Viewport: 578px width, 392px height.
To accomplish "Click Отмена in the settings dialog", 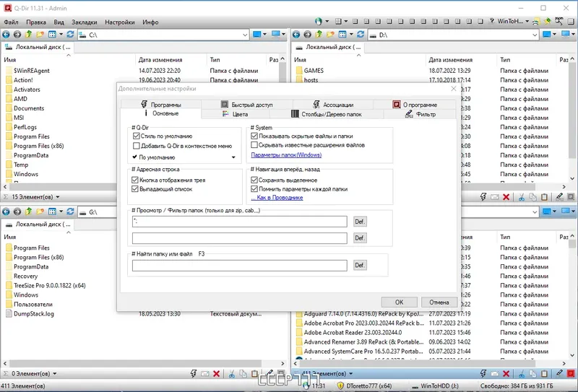I will point(439,302).
